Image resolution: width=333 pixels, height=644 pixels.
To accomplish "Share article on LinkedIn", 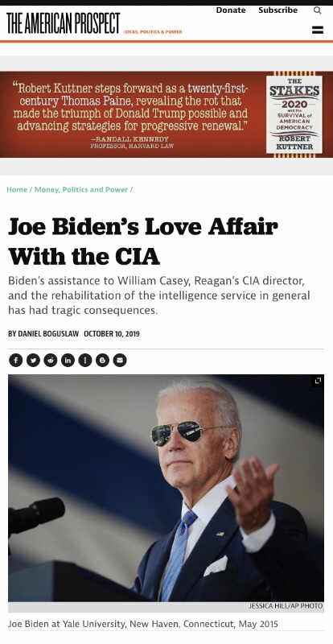I will (x=68, y=360).
